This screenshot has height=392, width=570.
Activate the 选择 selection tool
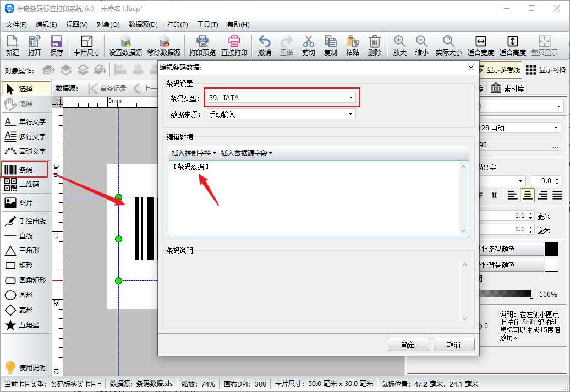[x=26, y=89]
